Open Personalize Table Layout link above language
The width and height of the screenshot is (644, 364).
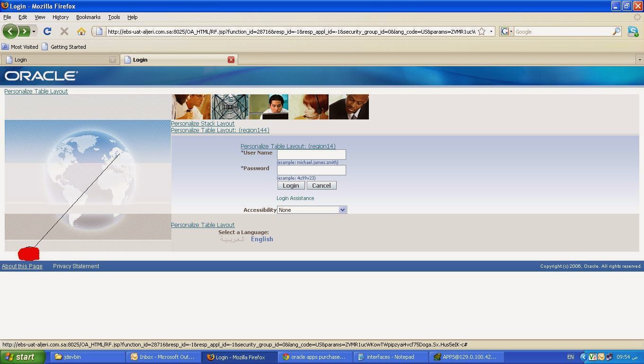tap(203, 225)
